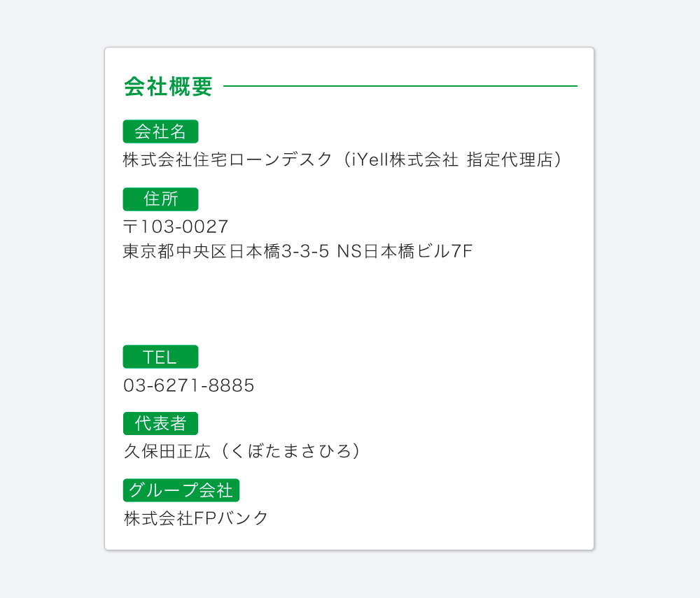Select the 住所 green label badge
The image size is (700, 598).
(160, 199)
